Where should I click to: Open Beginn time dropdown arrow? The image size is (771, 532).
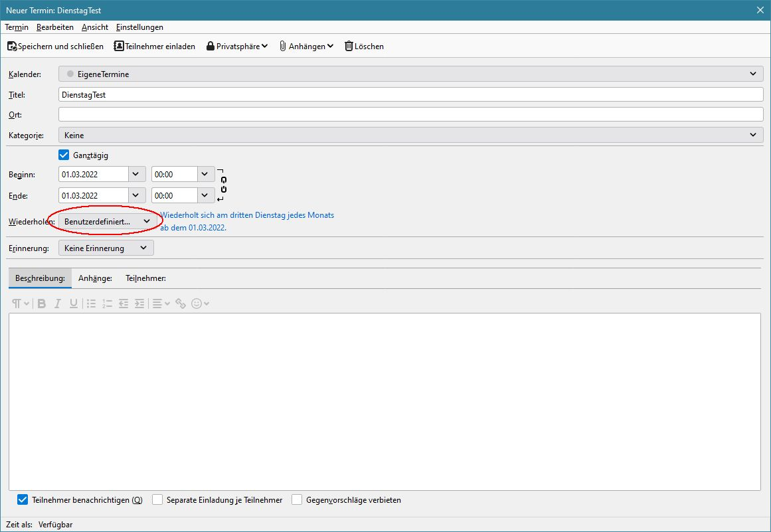coord(206,175)
